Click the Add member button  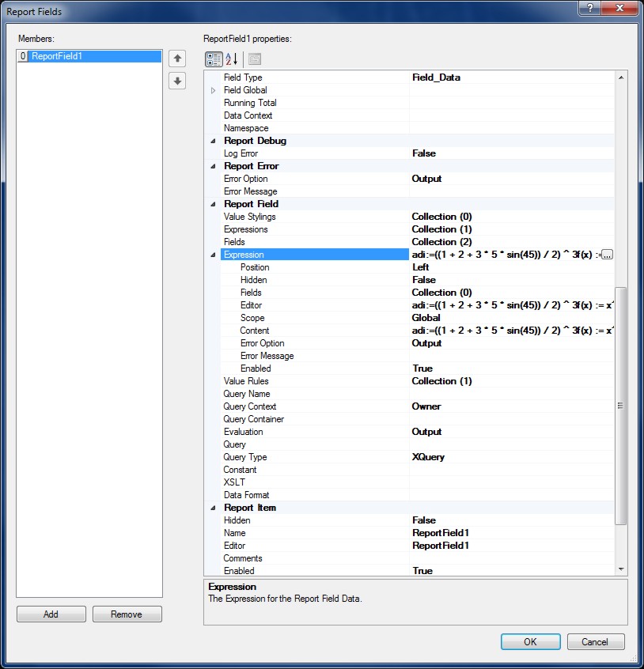point(51,614)
